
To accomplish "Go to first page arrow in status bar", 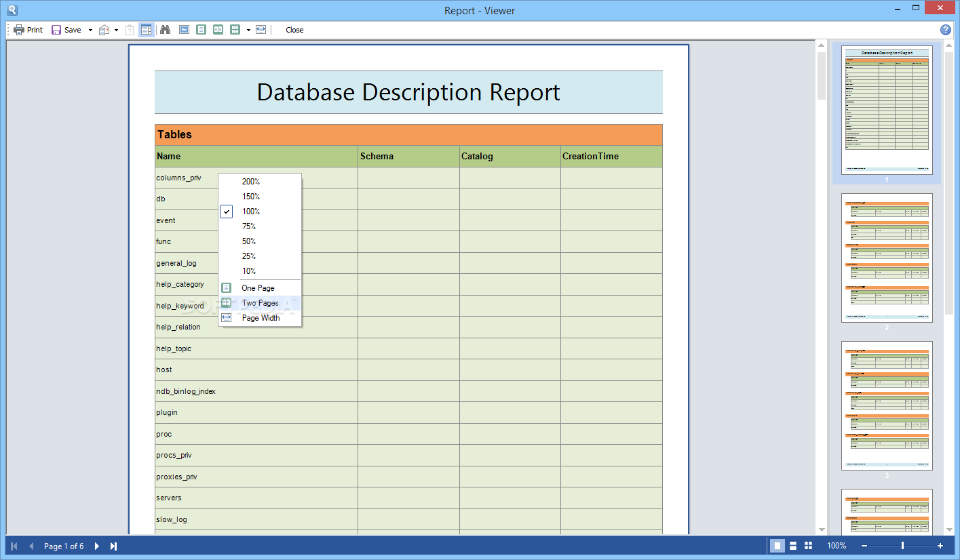I will (14, 546).
